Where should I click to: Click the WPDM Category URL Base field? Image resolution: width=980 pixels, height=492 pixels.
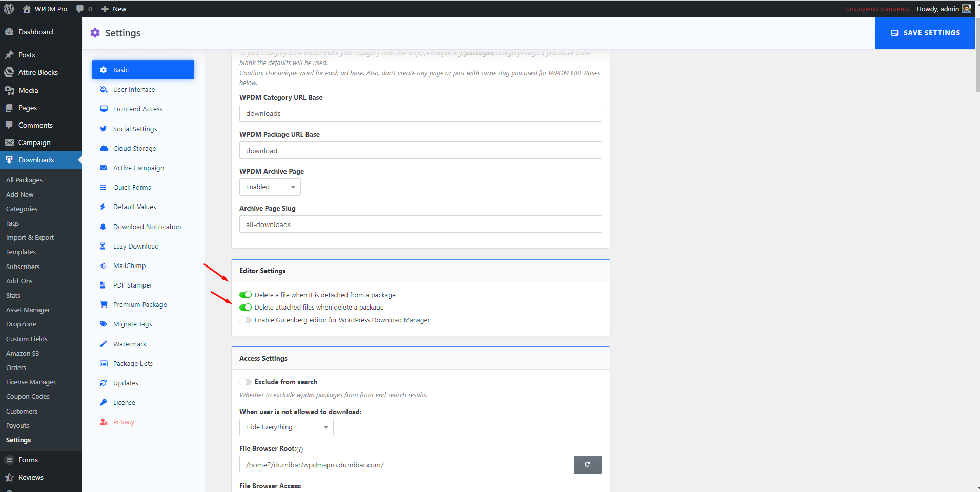point(420,113)
